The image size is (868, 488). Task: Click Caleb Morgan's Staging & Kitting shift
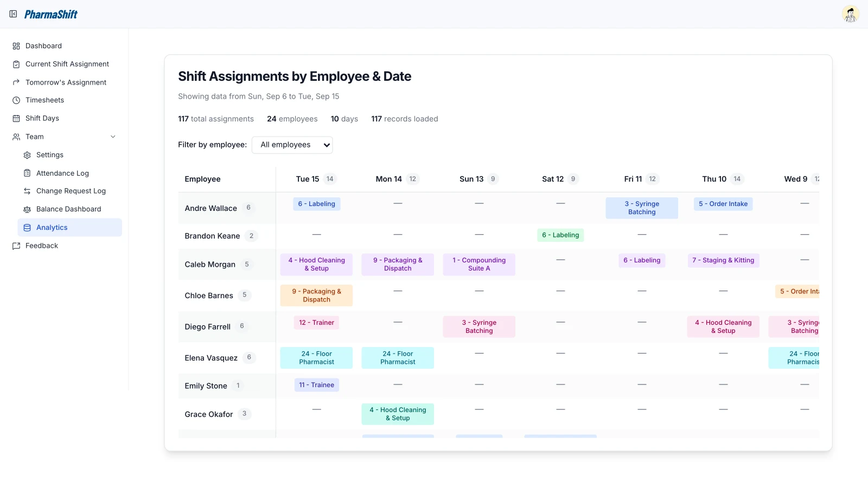(x=723, y=260)
